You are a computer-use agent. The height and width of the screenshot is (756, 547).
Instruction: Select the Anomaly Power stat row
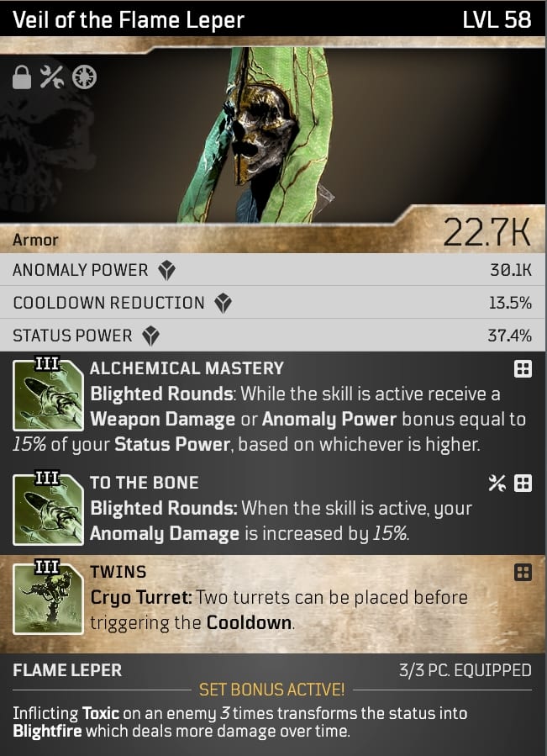pyautogui.click(x=272, y=270)
